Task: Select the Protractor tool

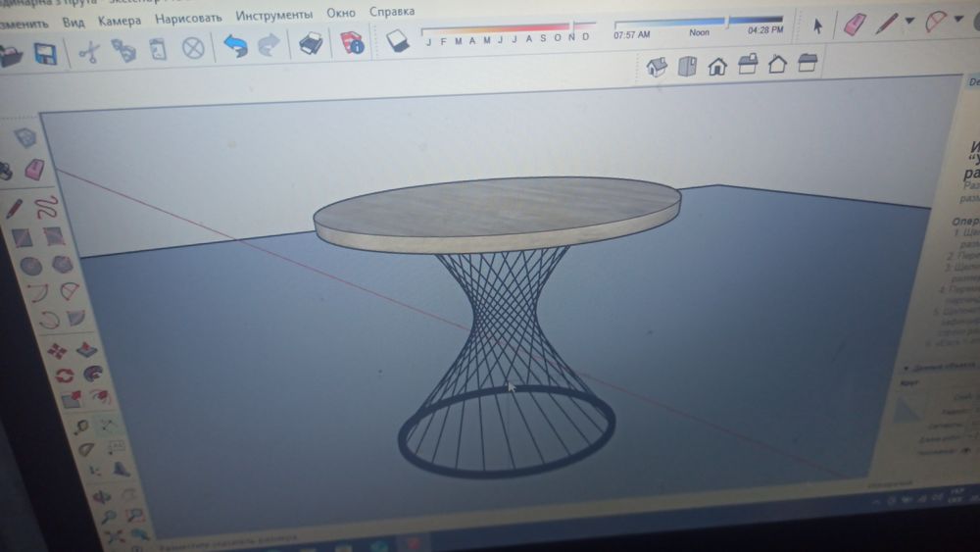Action: click(x=87, y=449)
